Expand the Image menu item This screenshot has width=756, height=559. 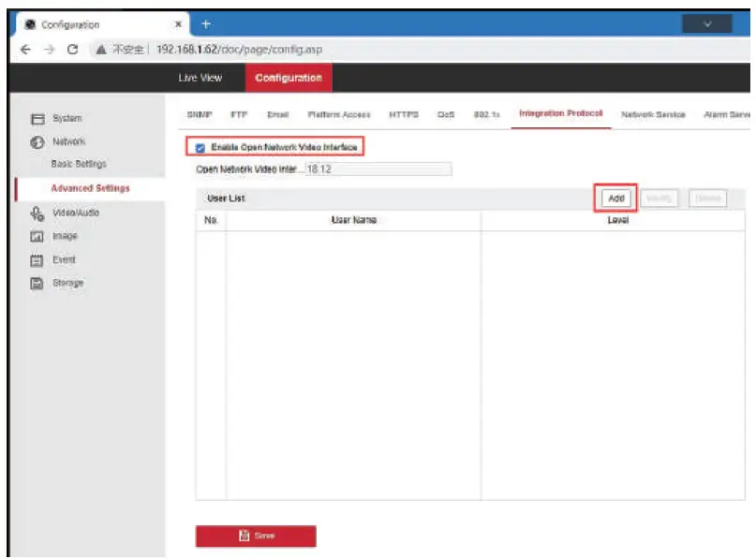click(65, 236)
